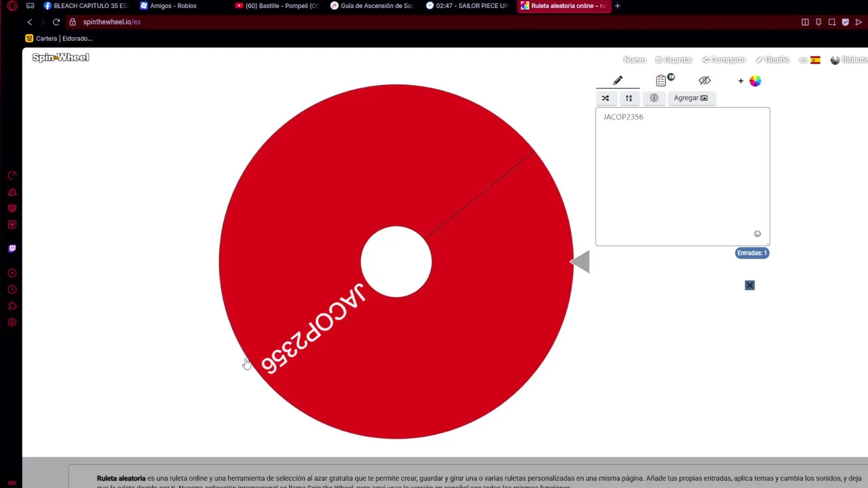Click inside the entries text box
The image size is (868, 488).
coord(682,176)
